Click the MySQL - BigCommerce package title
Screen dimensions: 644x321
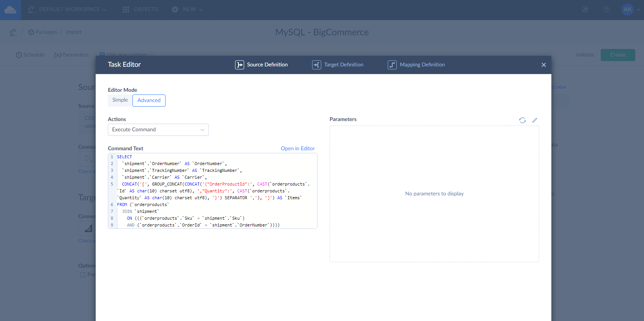[322, 32]
